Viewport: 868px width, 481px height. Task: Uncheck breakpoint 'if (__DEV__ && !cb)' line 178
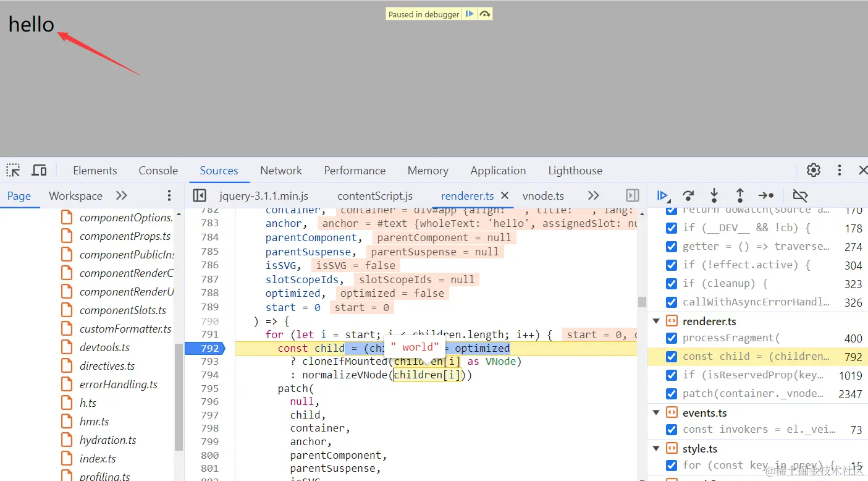(x=672, y=228)
